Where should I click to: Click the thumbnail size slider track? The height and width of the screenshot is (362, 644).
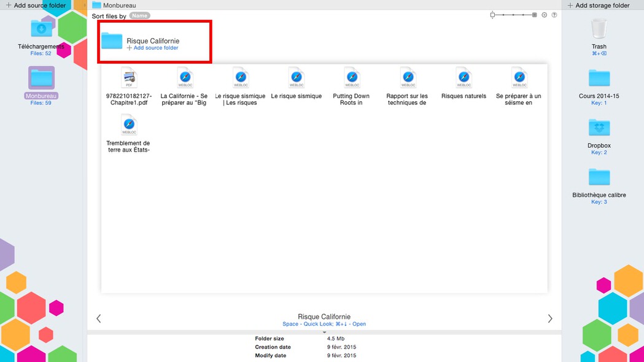[x=513, y=15]
